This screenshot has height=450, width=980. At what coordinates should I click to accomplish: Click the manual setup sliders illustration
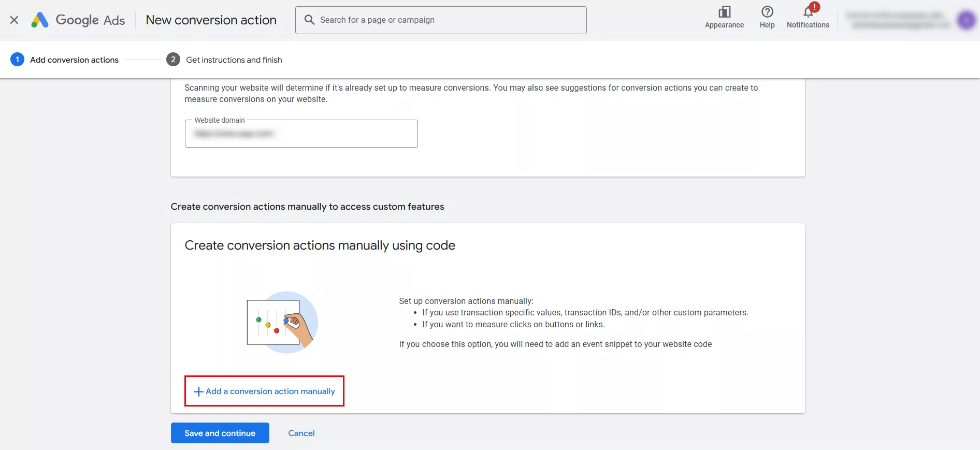tap(282, 323)
